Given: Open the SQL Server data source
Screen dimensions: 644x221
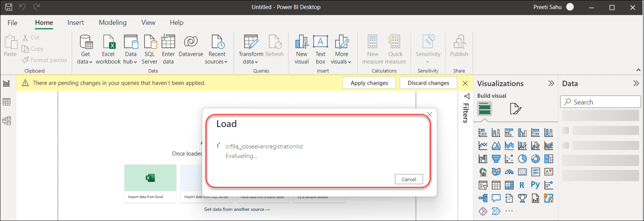Looking at the screenshot, I should click(x=150, y=42).
